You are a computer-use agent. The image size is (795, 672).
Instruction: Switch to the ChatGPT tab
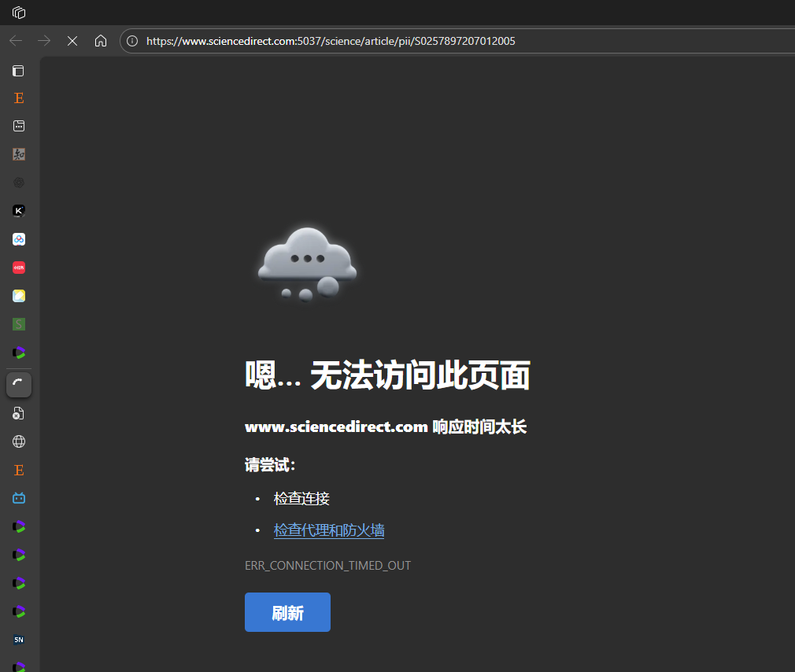(19, 183)
